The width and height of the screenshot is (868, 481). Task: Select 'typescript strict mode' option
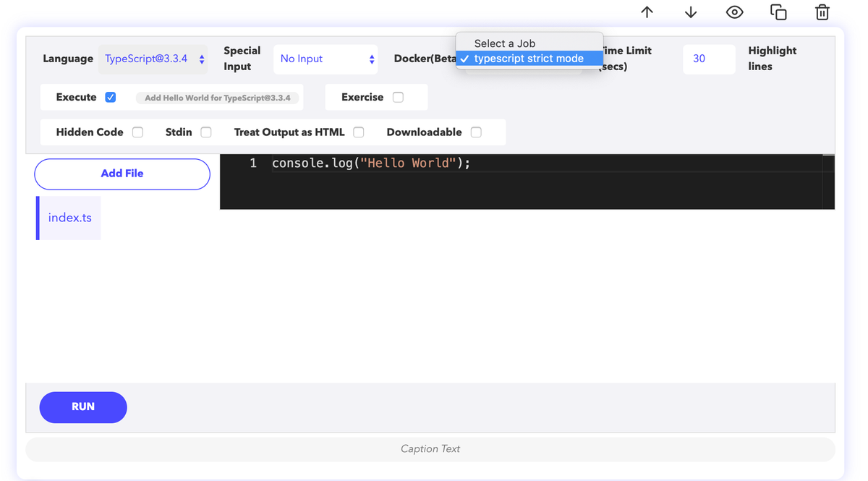click(529, 59)
